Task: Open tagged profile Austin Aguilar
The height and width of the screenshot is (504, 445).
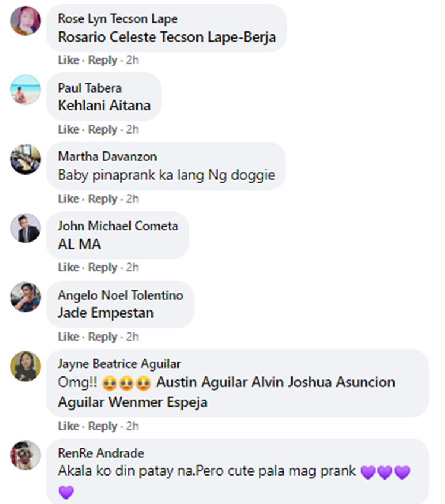Action: pos(202,382)
